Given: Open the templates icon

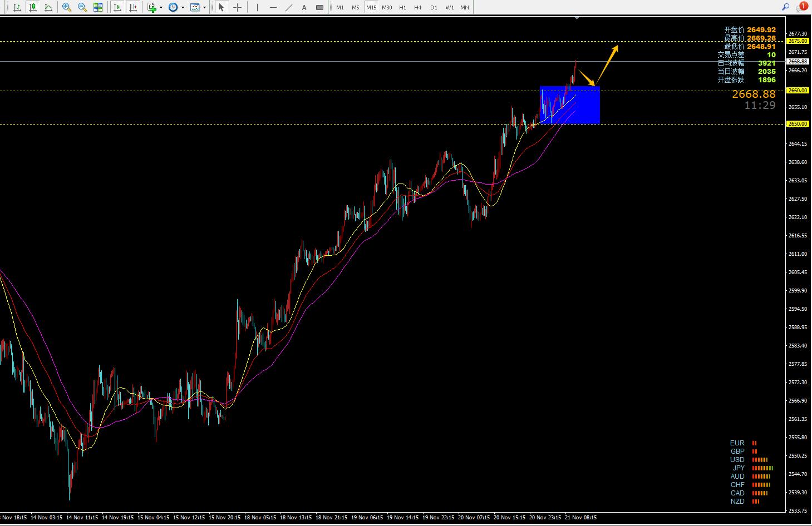Looking at the screenshot, I should pyautogui.click(x=195, y=7).
